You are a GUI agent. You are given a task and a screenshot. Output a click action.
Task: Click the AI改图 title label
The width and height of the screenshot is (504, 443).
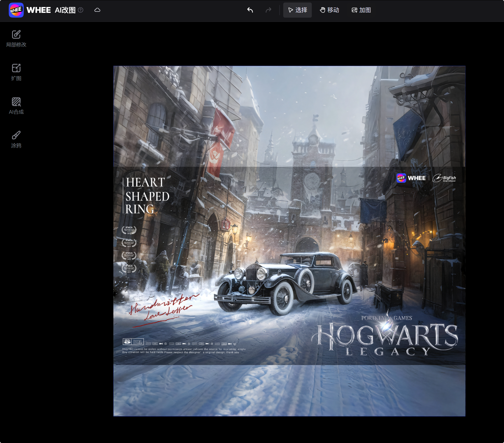[x=65, y=10]
